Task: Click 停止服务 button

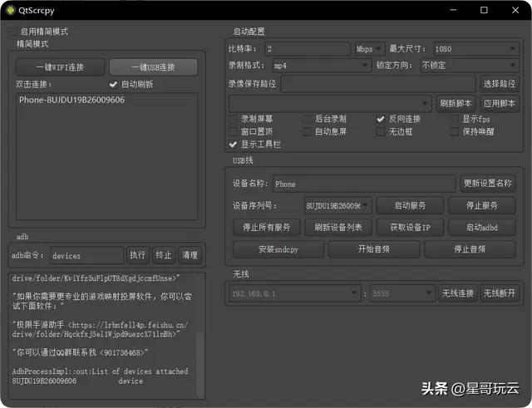Action: pyautogui.click(x=482, y=205)
